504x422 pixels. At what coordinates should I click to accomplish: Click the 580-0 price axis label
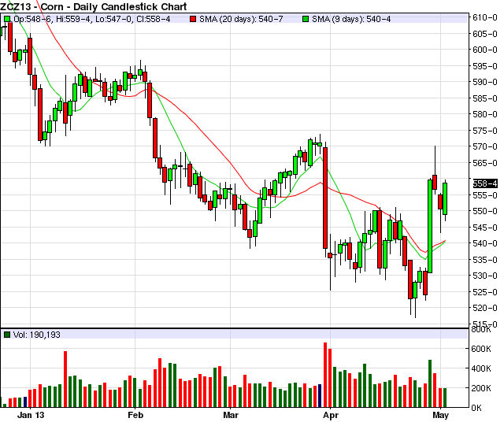pyautogui.click(x=485, y=114)
